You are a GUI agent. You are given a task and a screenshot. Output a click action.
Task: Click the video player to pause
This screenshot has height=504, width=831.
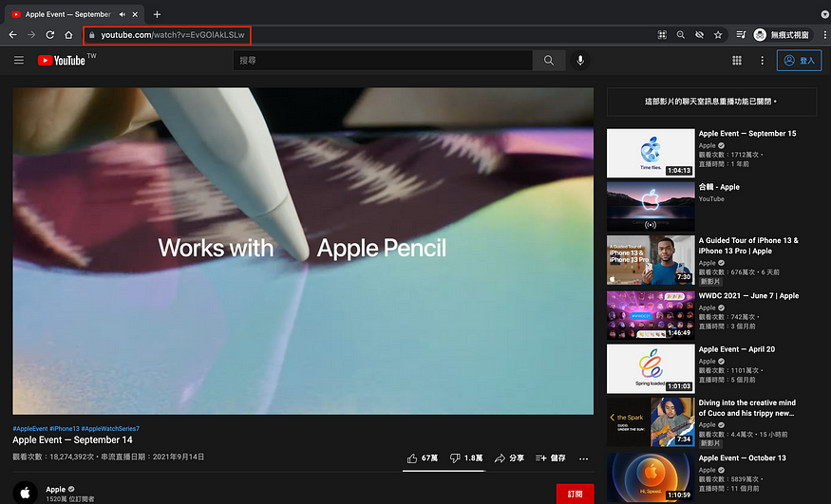(303, 251)
